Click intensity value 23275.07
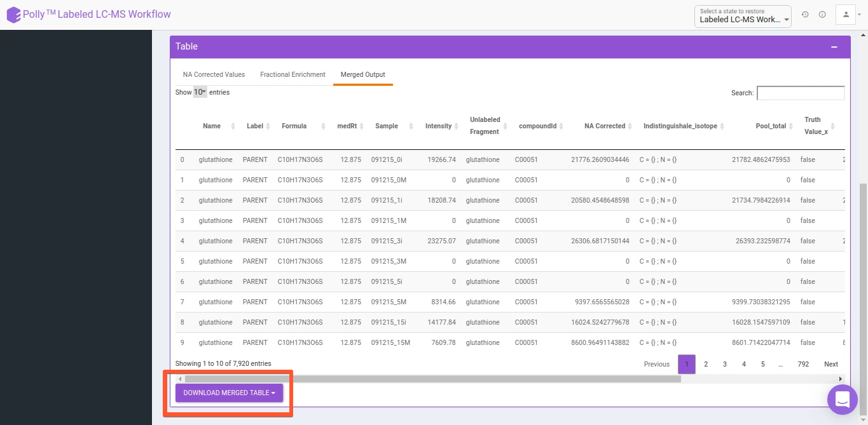The width and height of the screenshot is (868, 425). (x=442, y=241)
